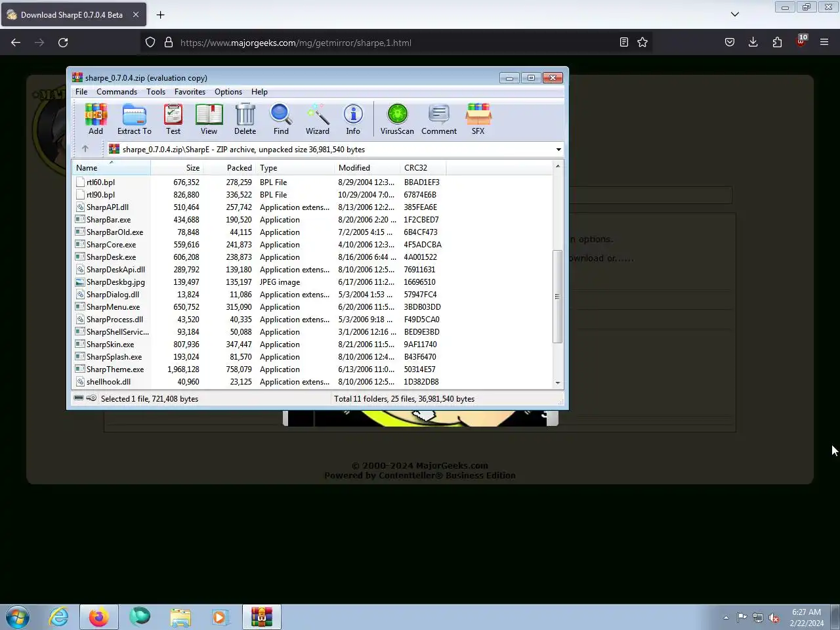Open the WinRAR File menu

[x=81, y=92]
